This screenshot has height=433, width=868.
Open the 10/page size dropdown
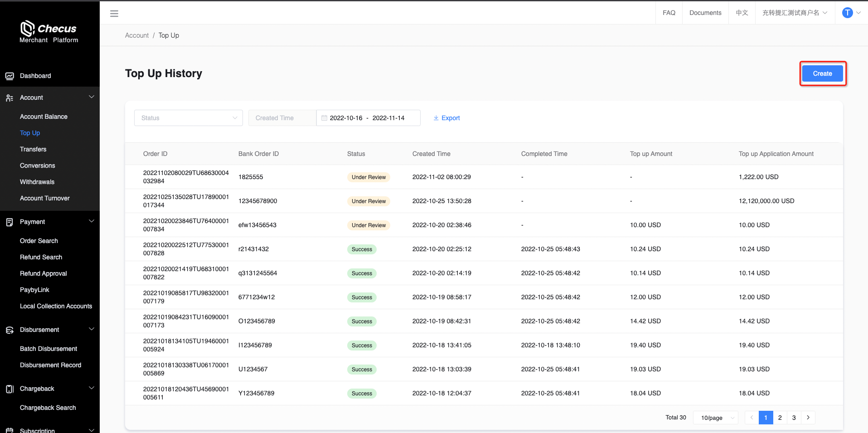pyautogui.click(x=716, y=418)
